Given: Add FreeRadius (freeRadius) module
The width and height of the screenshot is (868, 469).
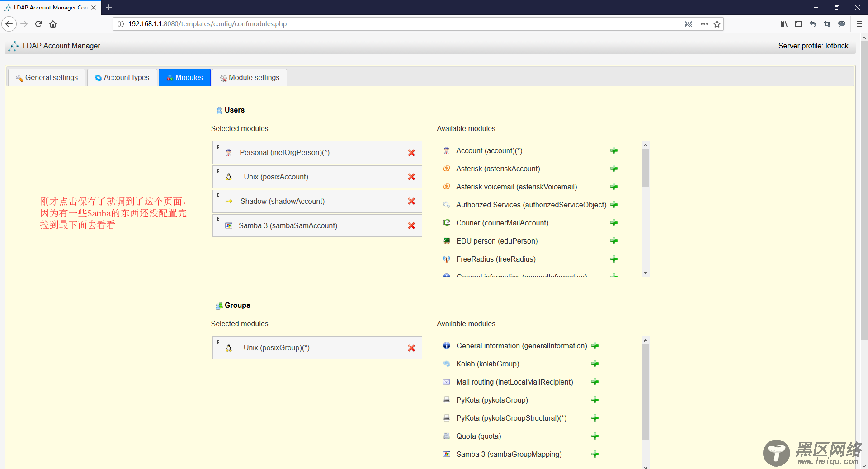Looking at the screenshot, I should 614,259.
